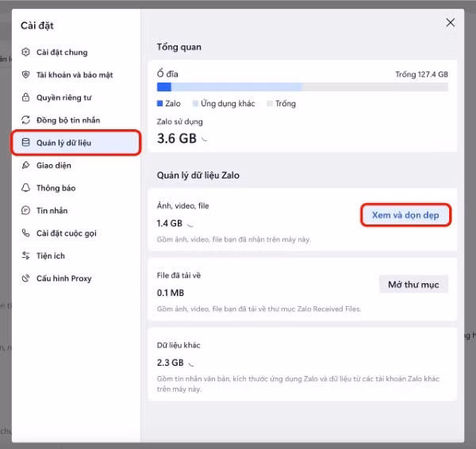Click the Ổ đĩa storage usage bar
476x449 pixels.
(302, 86)
